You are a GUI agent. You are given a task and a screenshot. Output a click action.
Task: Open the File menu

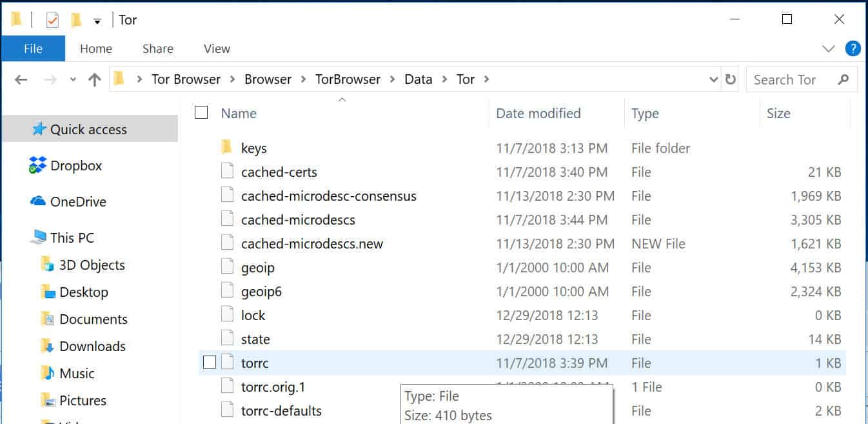click(x=33, y=48)
